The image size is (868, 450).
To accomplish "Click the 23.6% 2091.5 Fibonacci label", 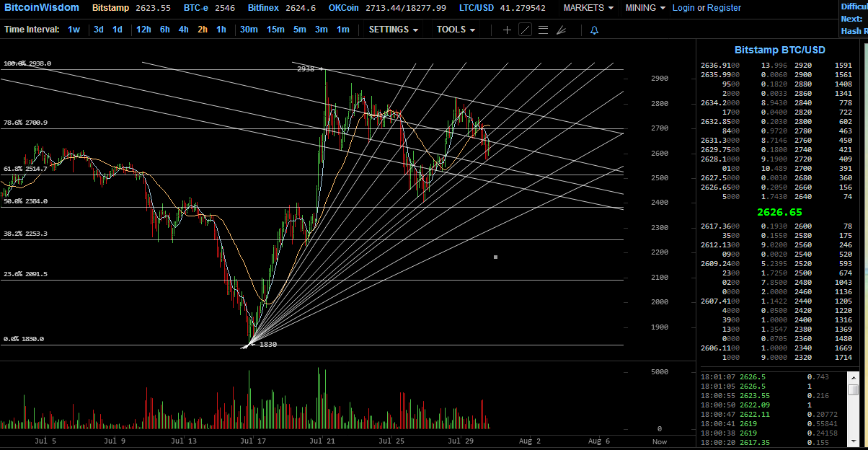I will [x=25, y=274].
